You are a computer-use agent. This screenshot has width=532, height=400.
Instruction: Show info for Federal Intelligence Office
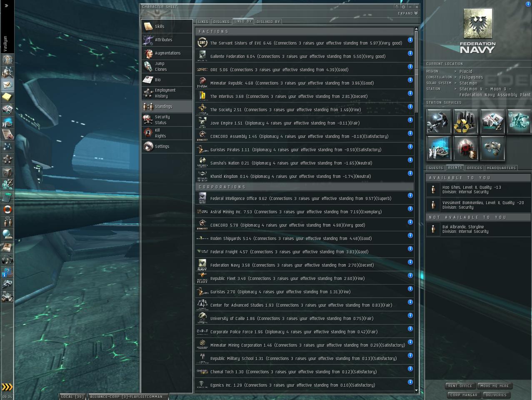(x=410, y=195)
